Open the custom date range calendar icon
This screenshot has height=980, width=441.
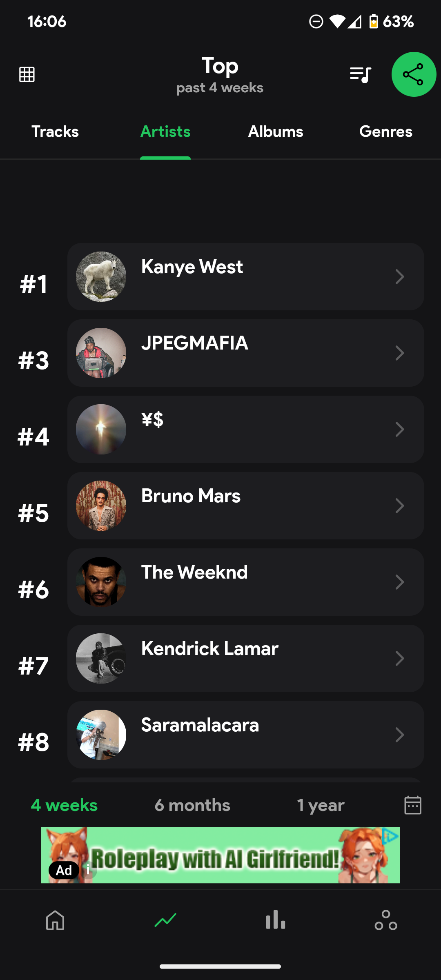coord(412,805)
